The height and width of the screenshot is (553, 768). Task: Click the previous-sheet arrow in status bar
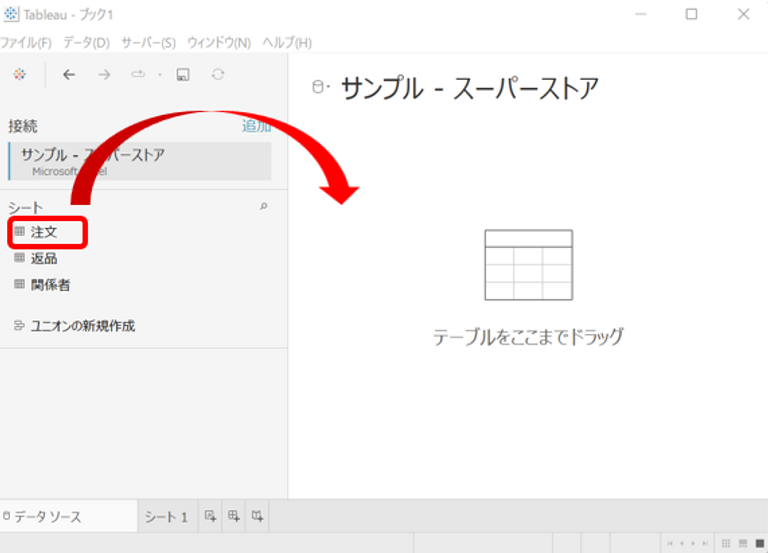682,543
